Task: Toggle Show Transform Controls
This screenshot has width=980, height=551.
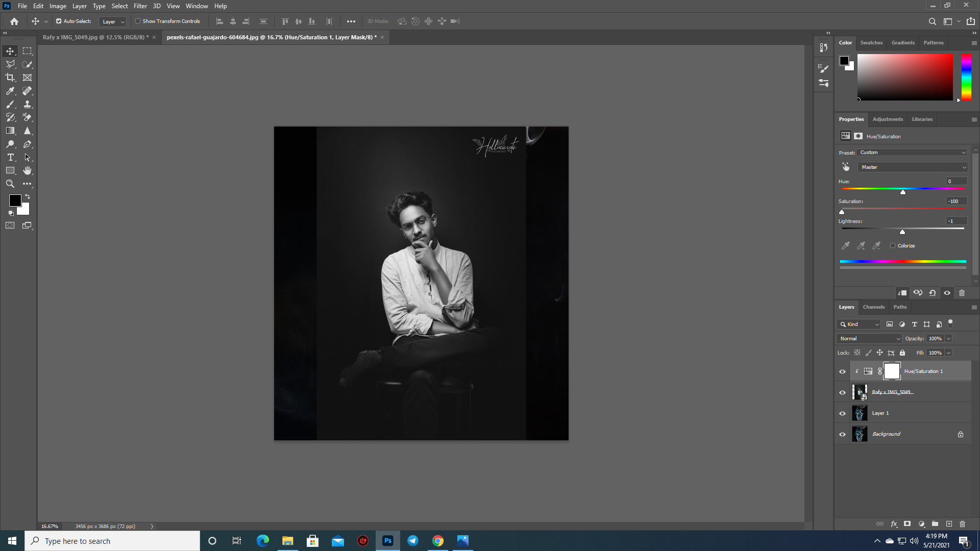Action: point(138,21)
